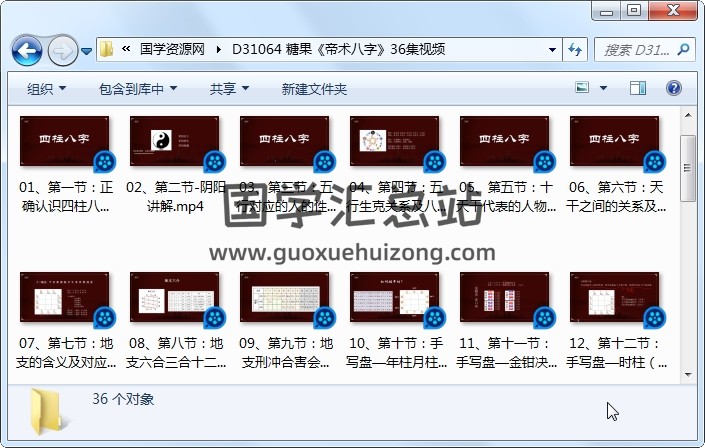Open recent locations dropdown arrow
705x448 pixels.
pyautogui.click(x=87, y=51)
